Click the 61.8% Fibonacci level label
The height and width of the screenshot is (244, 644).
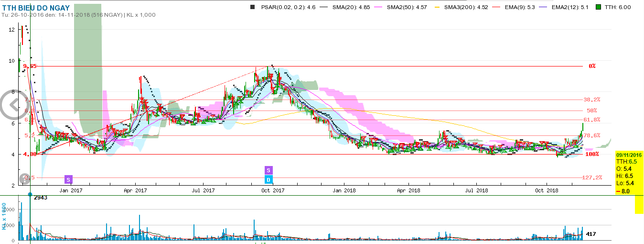[x=591, y=120]
